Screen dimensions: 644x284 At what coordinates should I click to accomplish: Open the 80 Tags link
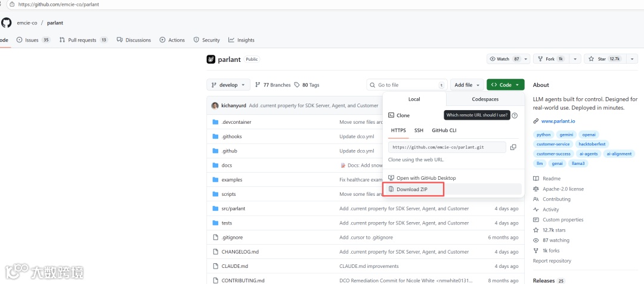pos(307,85)
